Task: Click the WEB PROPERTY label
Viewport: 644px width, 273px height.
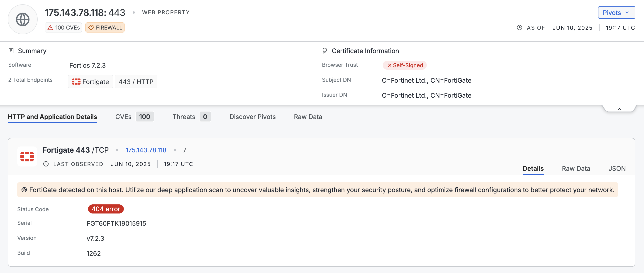Action: coord(166,12)
